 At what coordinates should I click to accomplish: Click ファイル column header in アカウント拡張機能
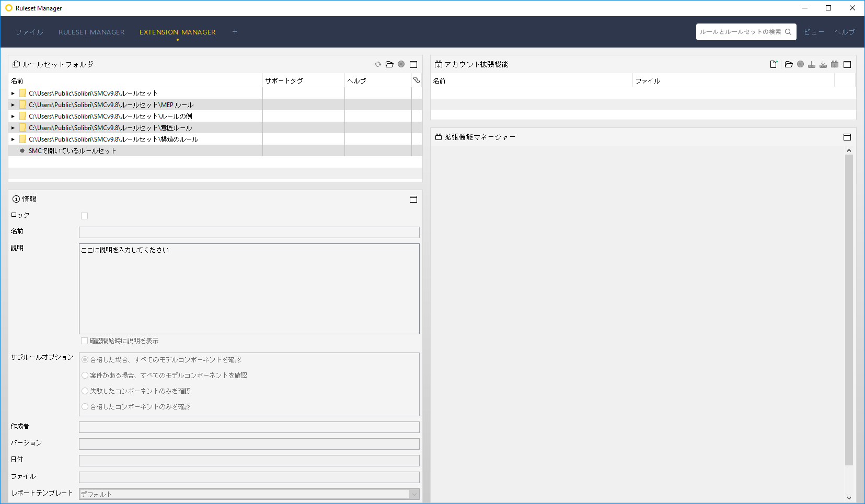733,80
